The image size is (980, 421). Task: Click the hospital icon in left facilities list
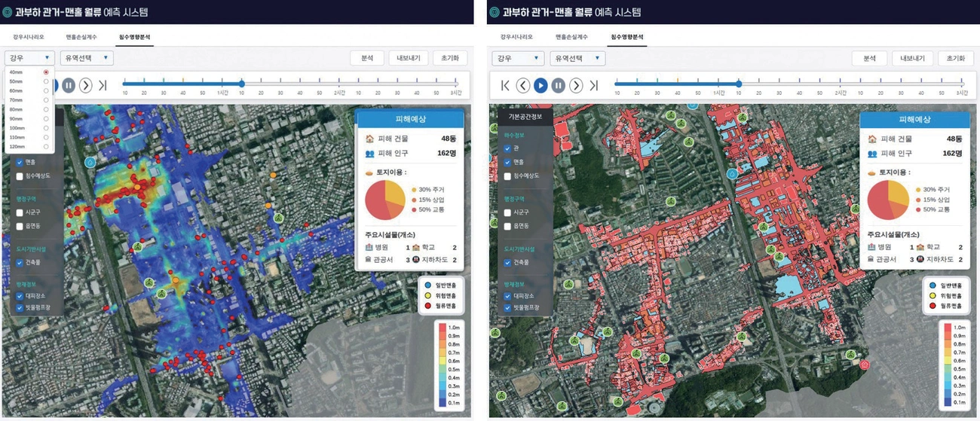coord(369,247)
